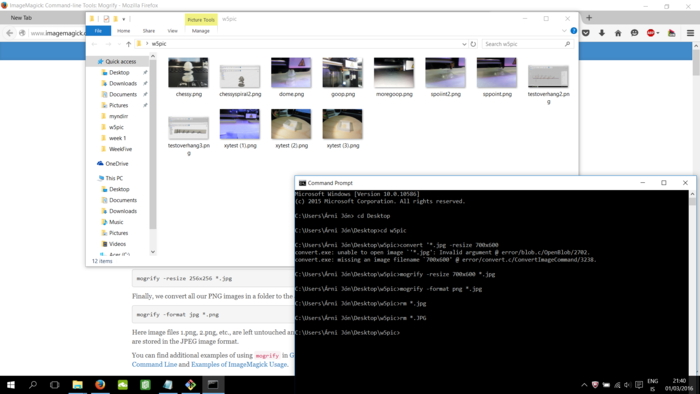Open the Home ribbon tab

(124, 31)
